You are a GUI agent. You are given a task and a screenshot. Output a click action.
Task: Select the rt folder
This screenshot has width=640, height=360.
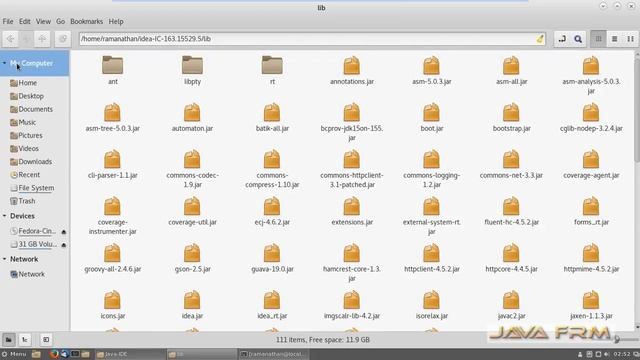click(272, 70)
